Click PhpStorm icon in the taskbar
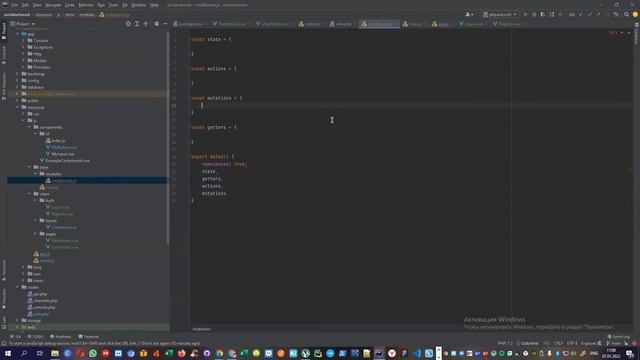 click(379, 353)
